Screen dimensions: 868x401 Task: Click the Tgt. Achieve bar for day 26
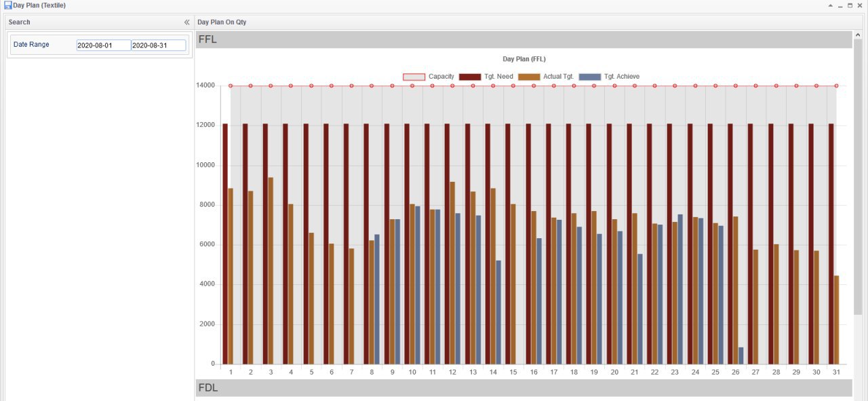[x=741, y=356]
